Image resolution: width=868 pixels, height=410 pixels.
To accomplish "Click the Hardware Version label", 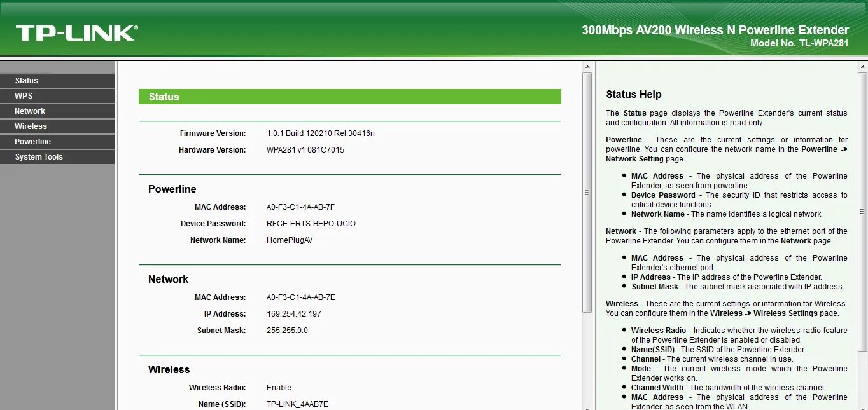I will coord(212,150).
